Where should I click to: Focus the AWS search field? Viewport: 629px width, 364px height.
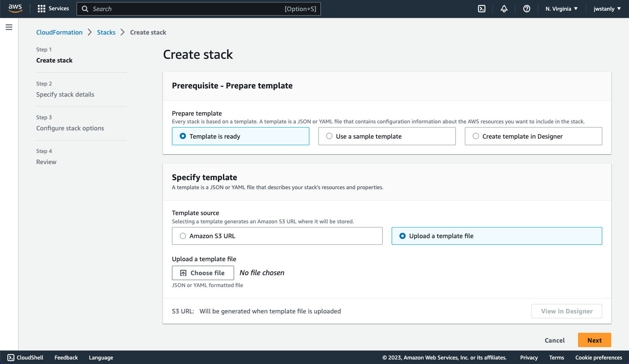click(x=199, y=9)
